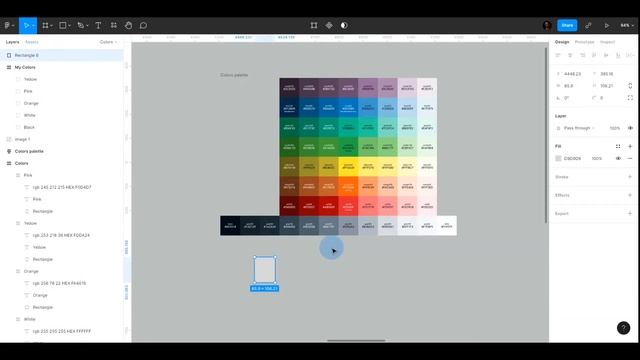Select the Colors palette layer
This screenshot has height=360, width=640.
[x=62, y=151]
